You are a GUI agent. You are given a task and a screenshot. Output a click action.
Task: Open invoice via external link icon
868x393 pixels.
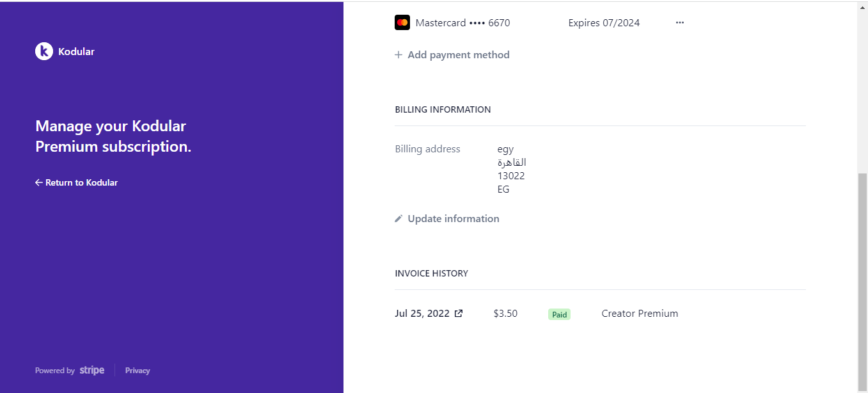coord(459,314)
